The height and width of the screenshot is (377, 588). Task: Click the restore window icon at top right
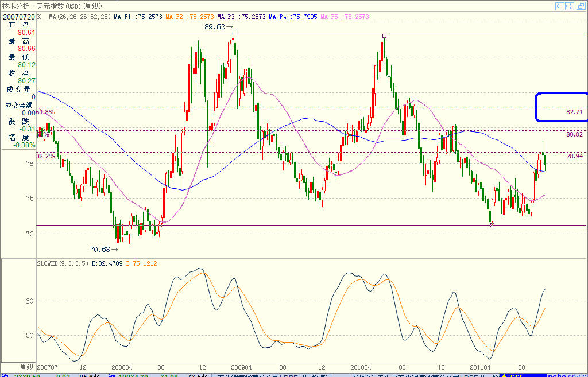click(580, 6)
